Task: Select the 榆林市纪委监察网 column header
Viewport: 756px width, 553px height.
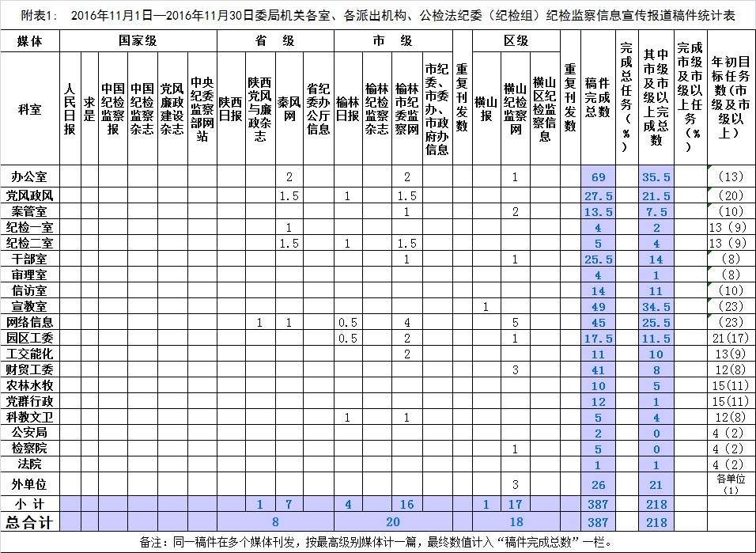Action: tap(407, 108)
